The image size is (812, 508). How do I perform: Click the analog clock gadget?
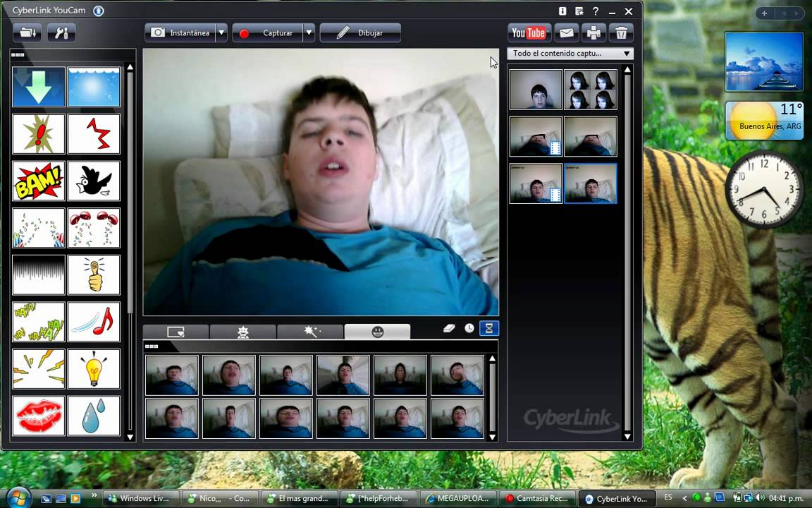764,189
